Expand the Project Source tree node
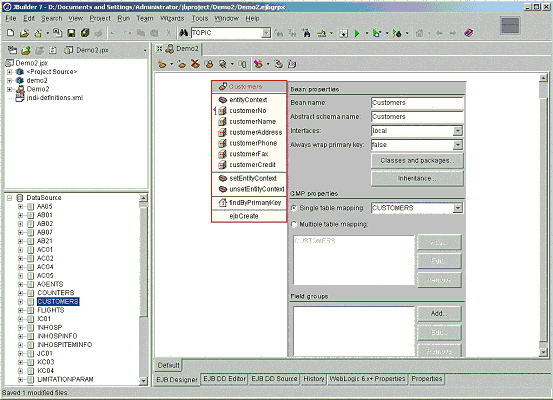The image size is (553, 400). [x=10, y=72]
